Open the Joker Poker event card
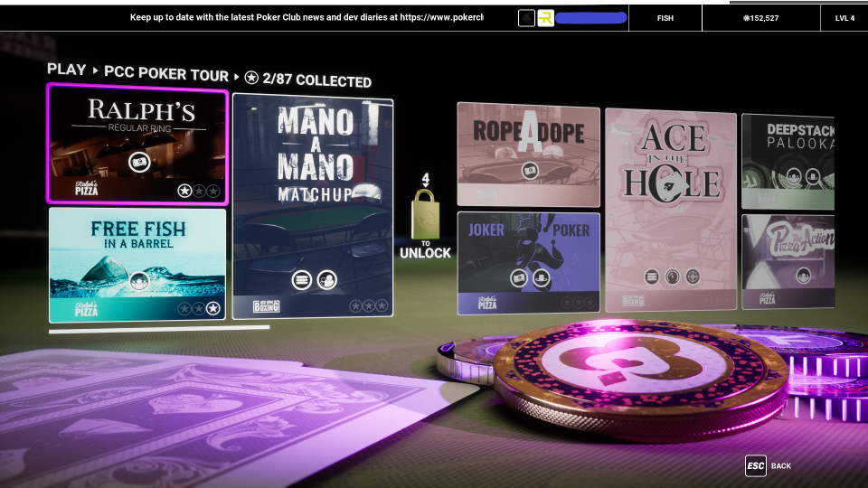Screen dimensions: 868x488 [x=528, y=263]
